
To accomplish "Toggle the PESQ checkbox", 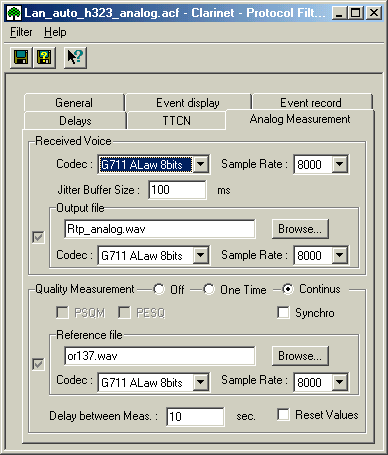I will click(124, 313).
